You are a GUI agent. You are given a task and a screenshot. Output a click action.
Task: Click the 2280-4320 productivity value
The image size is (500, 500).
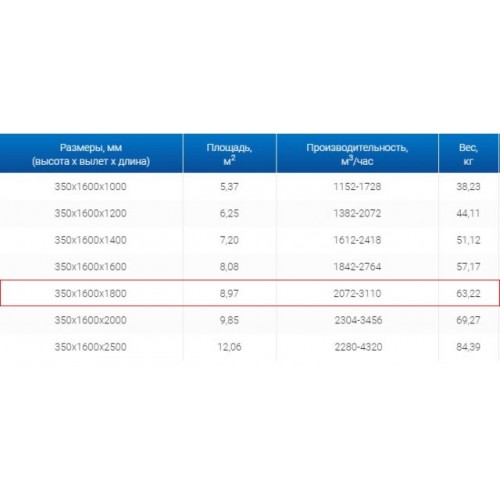pyautogui.click(x=358, y=347)
